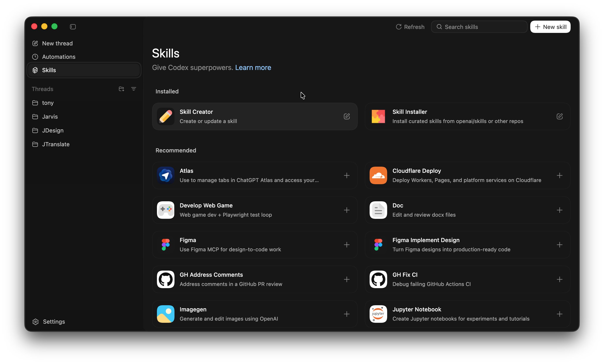
Task: Add the Atlas skill
Action: pyautogui.click(x=347, y=175)
